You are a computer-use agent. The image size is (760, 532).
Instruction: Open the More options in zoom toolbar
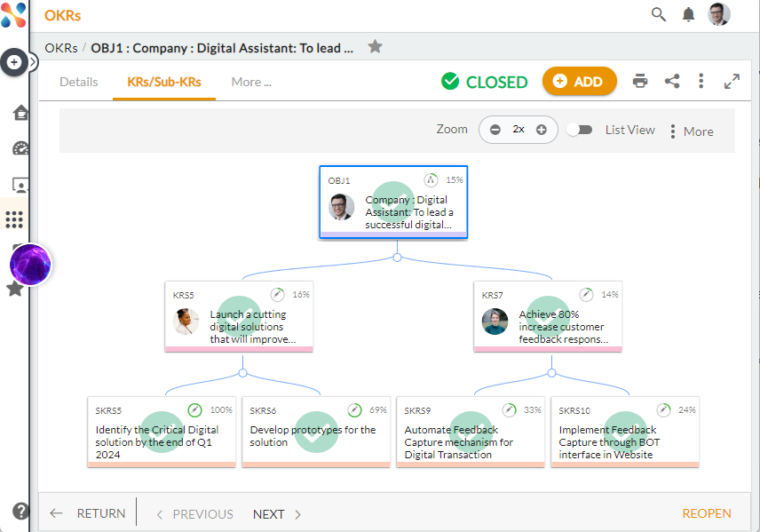tap(691, 131)
